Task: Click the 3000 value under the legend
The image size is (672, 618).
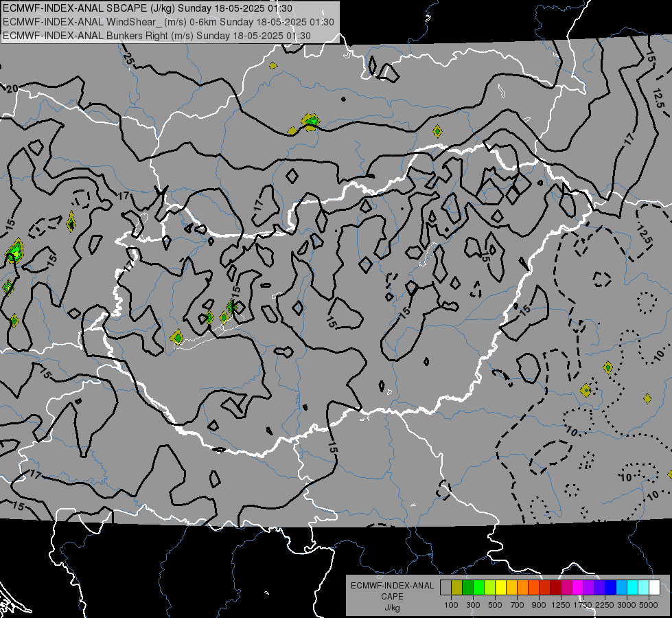Action: click(x=627, y=605)
